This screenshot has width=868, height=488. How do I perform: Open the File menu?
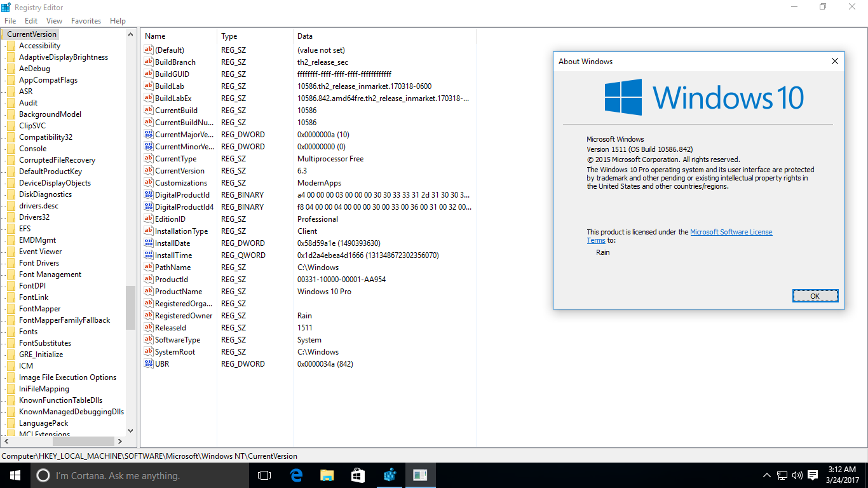(10, 21)
